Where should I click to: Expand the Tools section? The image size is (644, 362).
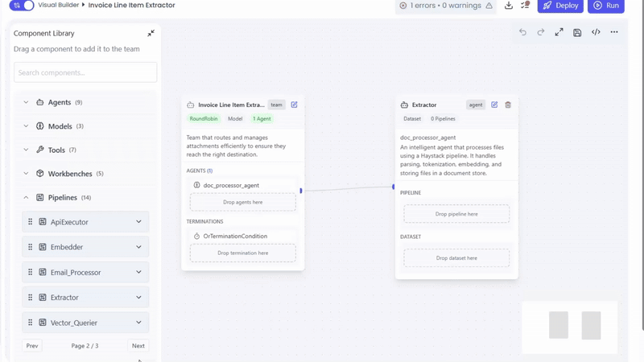26,150
